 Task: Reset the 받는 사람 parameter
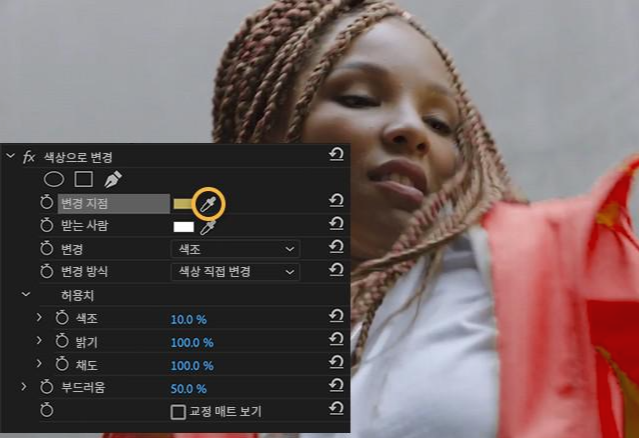pos(336,223)
